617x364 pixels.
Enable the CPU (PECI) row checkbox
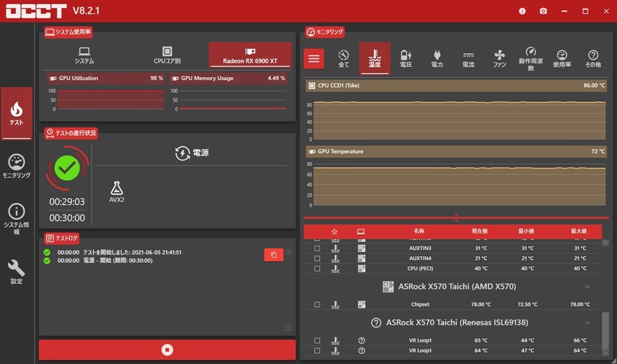click(x=318, y=268)
